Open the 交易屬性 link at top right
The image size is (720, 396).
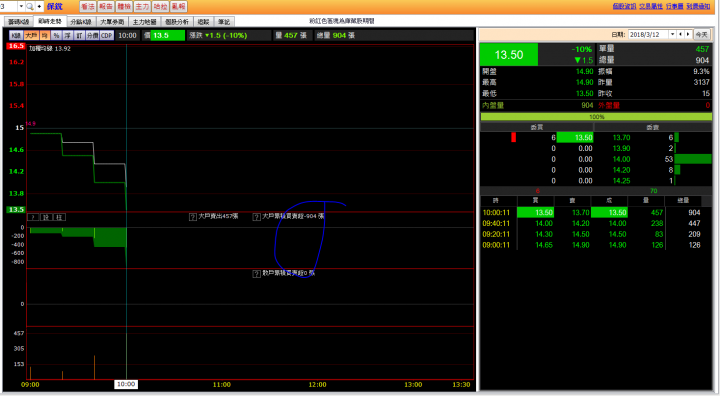coord(651,6)
